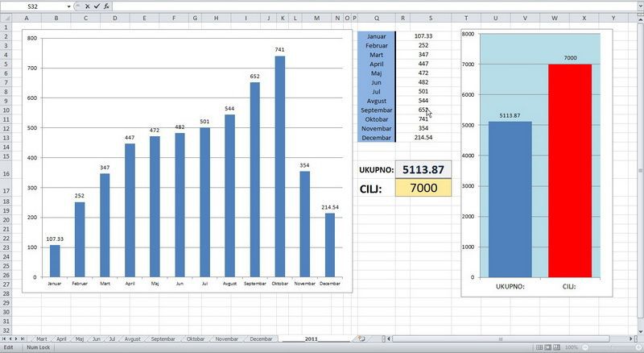Open the April sheet tab

click(x=61, y=339)
